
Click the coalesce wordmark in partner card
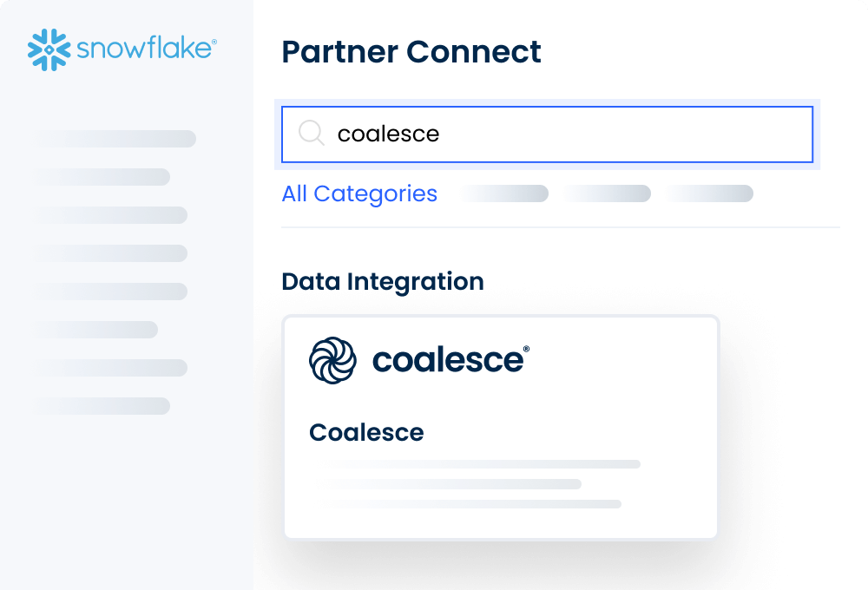[x=450, y=360]
